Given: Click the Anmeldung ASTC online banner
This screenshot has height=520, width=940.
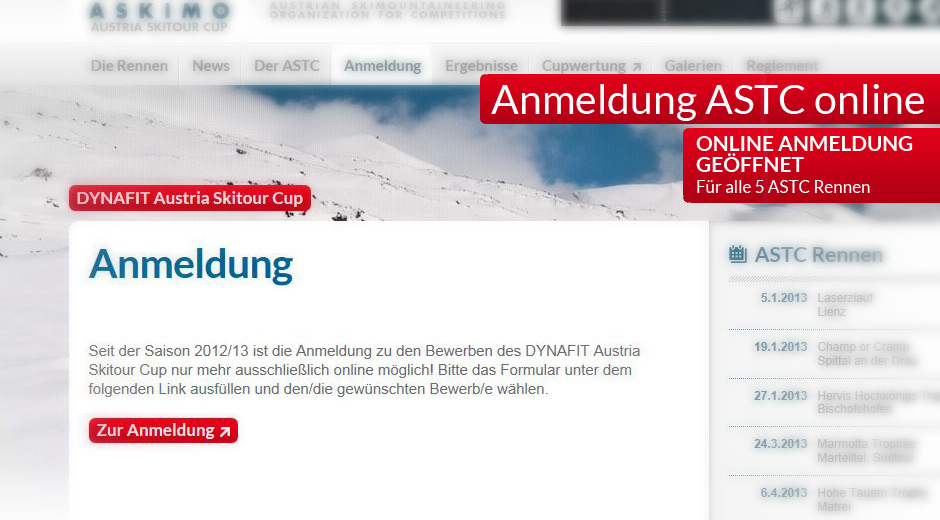Looking at the screenshot, I should (709, 100).
